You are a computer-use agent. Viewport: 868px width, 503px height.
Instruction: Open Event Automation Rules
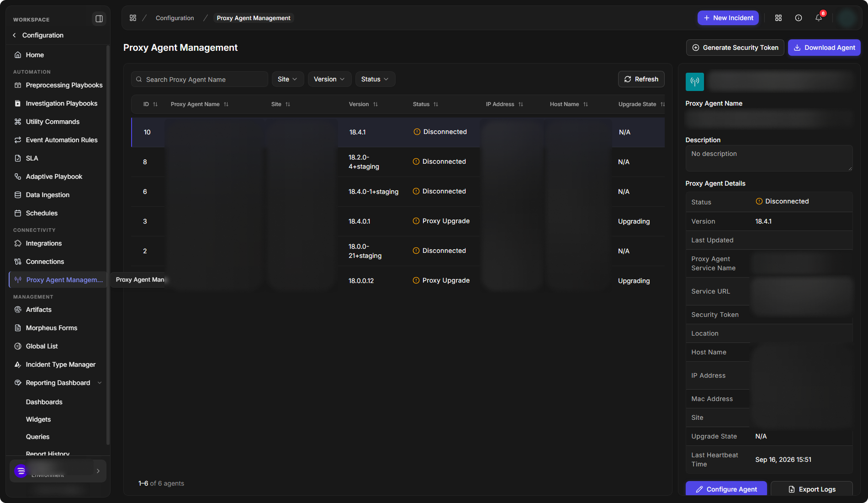58,140
